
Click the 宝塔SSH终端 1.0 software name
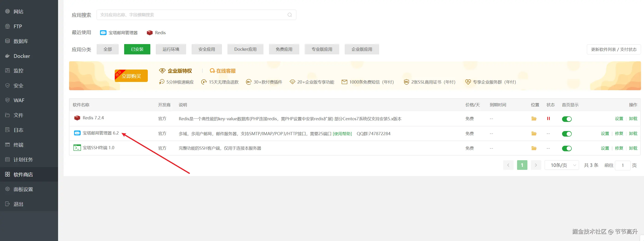(x=98, y=148)
